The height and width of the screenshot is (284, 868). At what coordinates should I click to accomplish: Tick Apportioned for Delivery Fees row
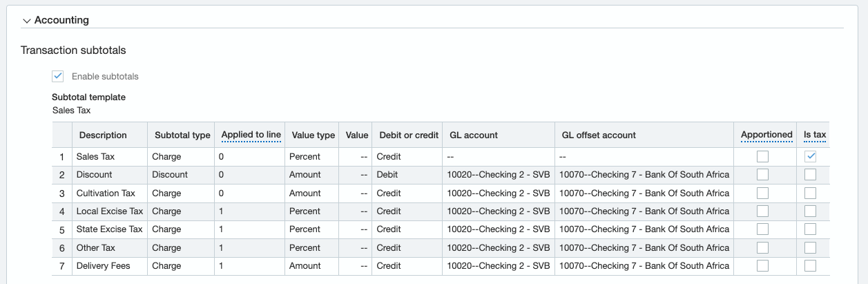tap(762, 265)
